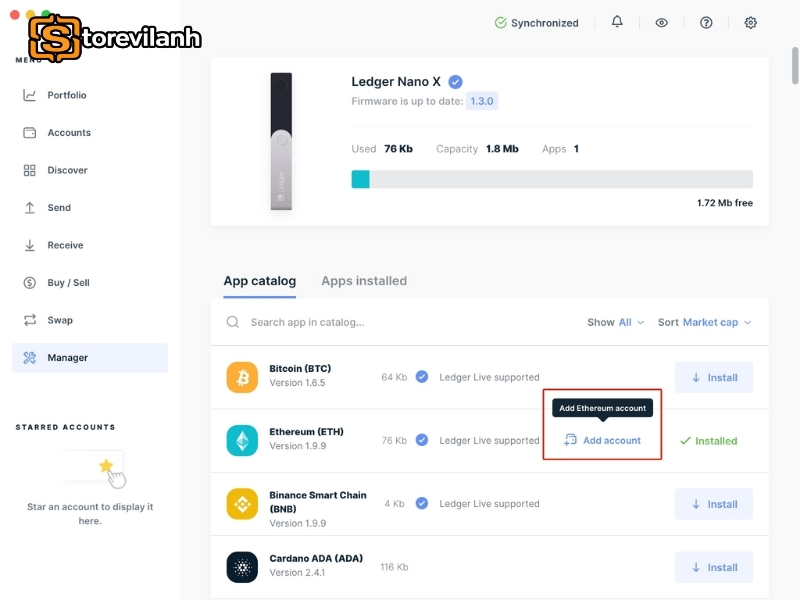The image size is (800, 600).
Task: Open the Sort Market cap dropdown
Action: 704,322
